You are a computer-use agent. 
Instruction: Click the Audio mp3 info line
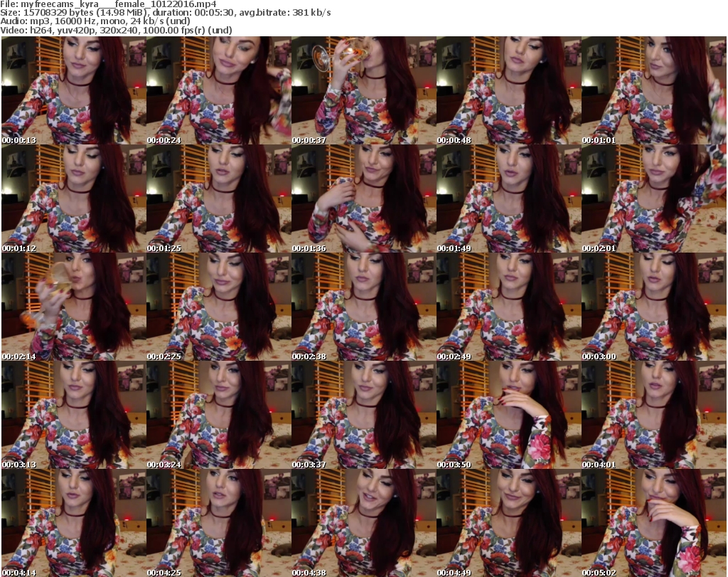95,21
